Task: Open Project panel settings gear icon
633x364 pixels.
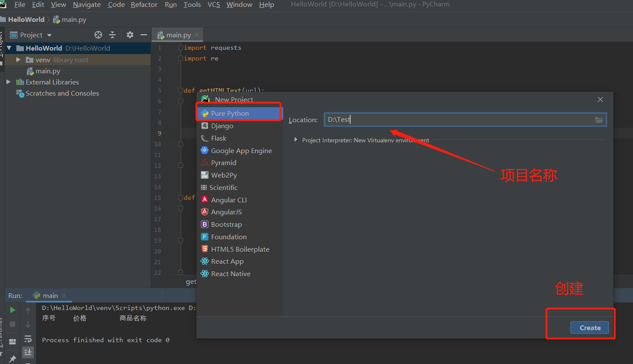Action: [130, 35]
